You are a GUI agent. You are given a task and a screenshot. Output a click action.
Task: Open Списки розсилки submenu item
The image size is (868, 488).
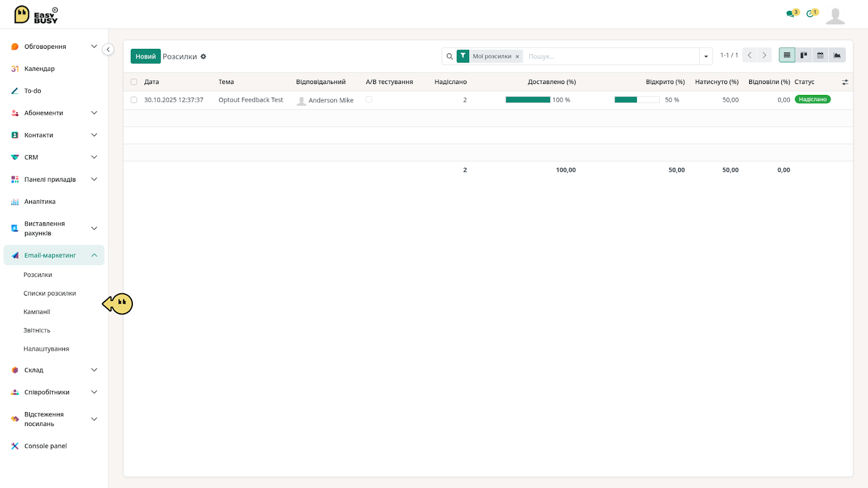coord(50,293)
